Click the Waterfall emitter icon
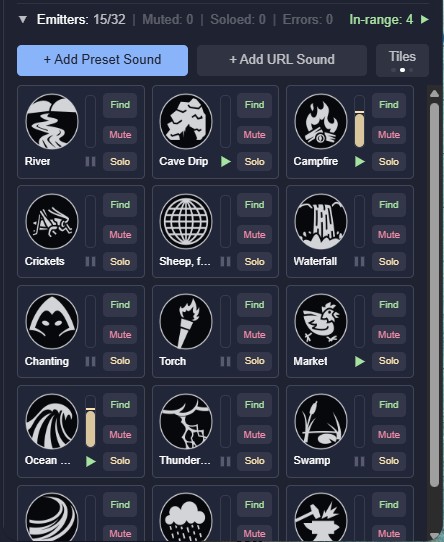 [x=321, y=221]
